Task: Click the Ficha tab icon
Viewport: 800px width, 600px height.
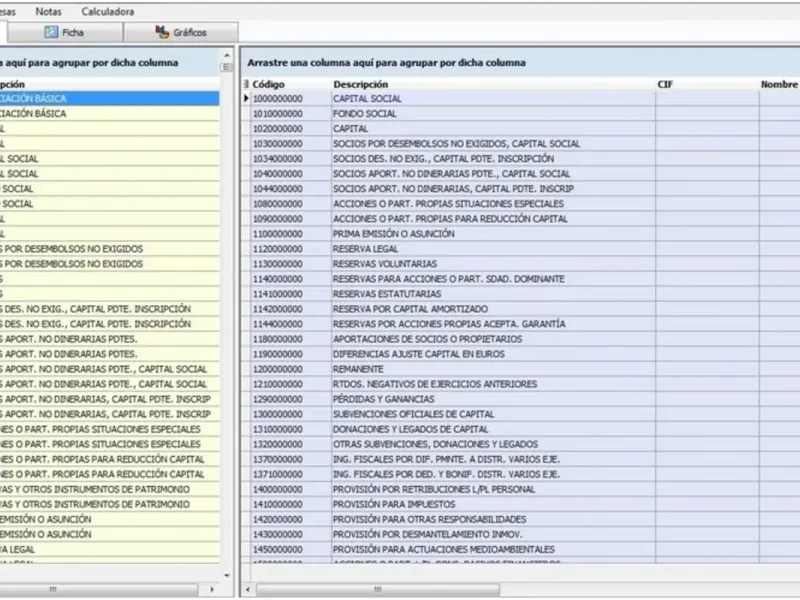Action: click(x=51, y=32)
